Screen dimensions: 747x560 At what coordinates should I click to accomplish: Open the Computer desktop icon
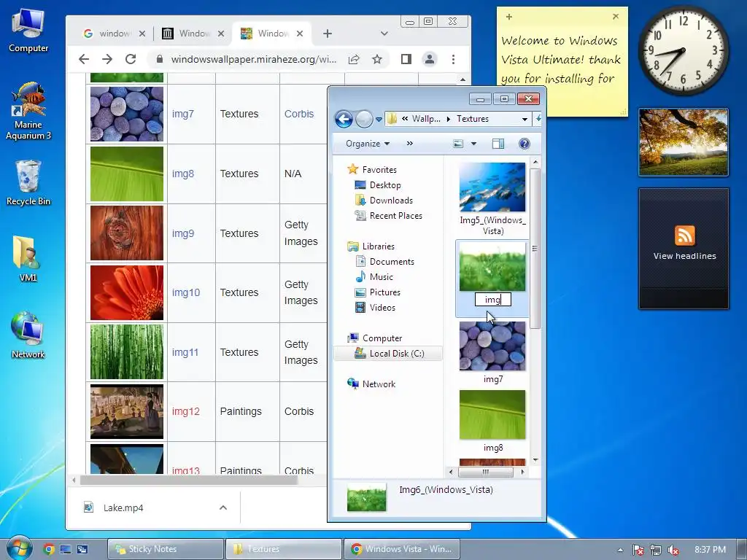coord(28,31)
